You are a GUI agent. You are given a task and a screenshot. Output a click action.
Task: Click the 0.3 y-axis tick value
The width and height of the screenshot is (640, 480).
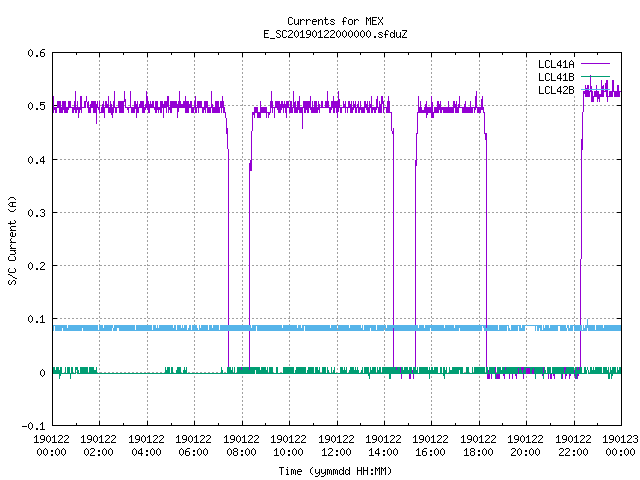click(x=36, y=213)
